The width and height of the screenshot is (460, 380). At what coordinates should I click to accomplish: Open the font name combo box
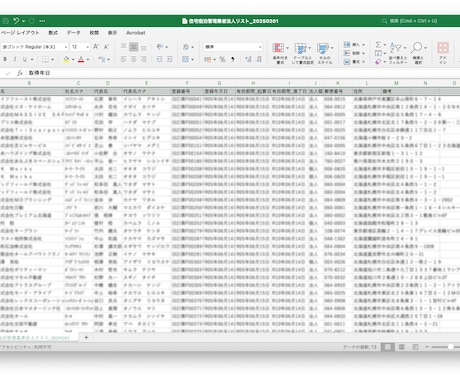tap(35, 47)
